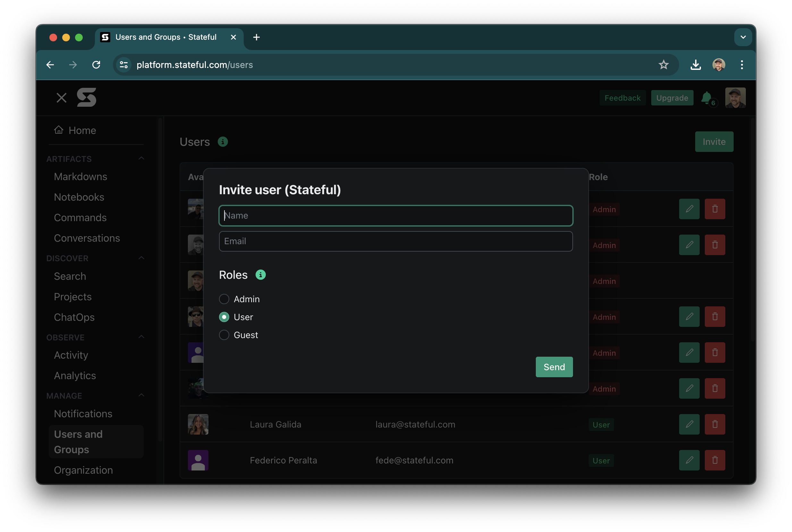
Task: Edit Laura Galida's user entry
Action: [x=689, y=424]
